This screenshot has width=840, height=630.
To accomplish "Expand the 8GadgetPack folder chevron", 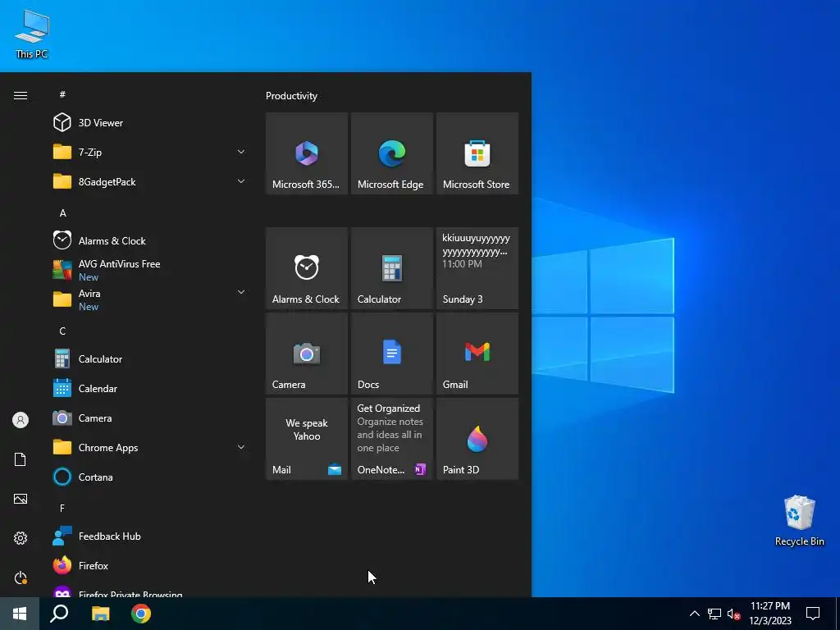I will [241, 181].
